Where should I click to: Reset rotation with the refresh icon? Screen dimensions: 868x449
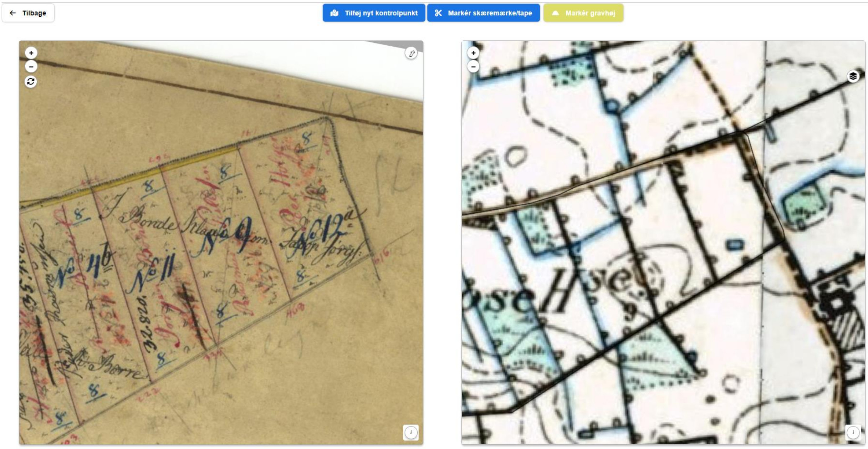point(31,82)
